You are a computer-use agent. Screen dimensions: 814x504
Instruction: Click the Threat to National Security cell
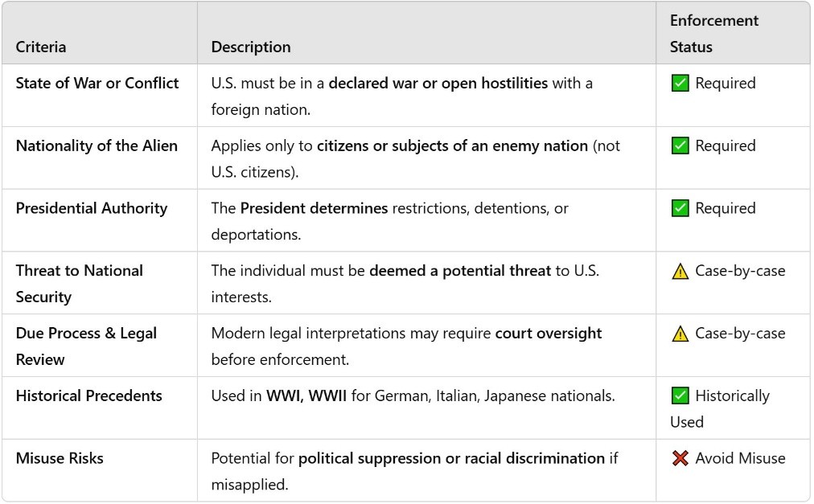100,284
